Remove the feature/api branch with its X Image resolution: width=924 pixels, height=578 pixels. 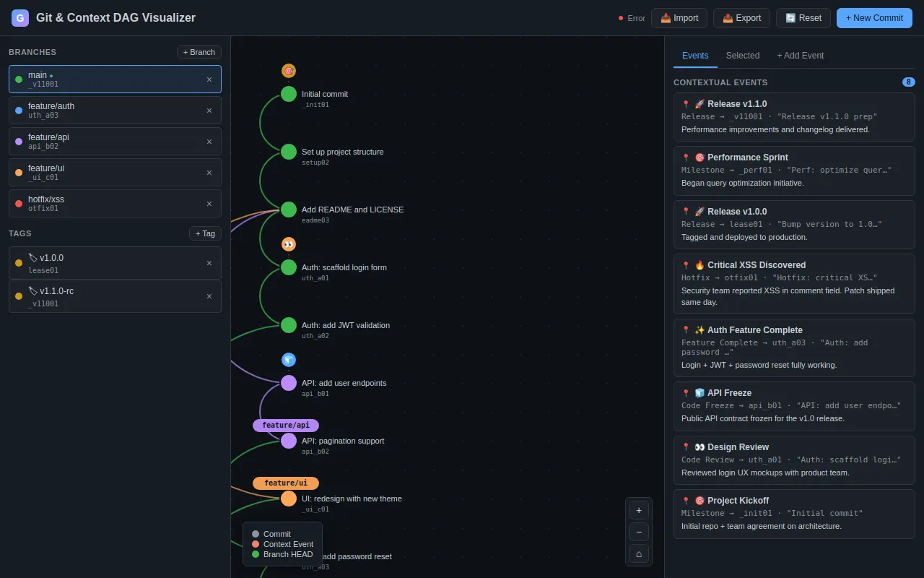pyautogui.click(x=209, y=142)
